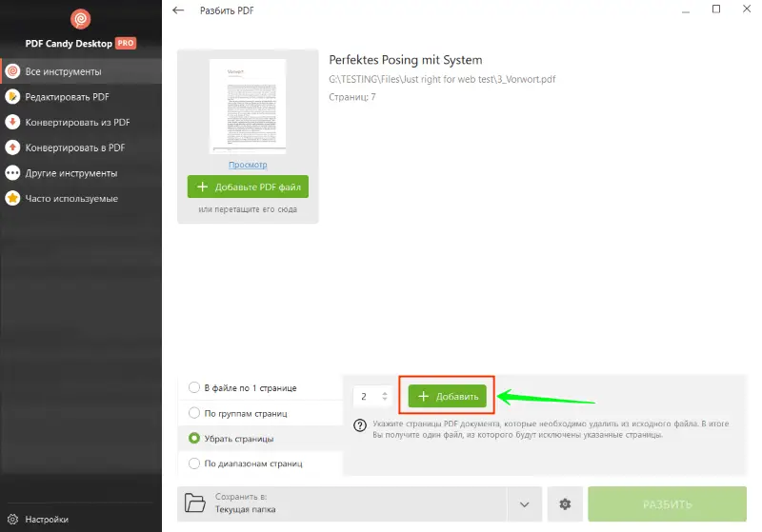Minimize the application window
This screenshot has height=532, width=762.
point(686,10)
